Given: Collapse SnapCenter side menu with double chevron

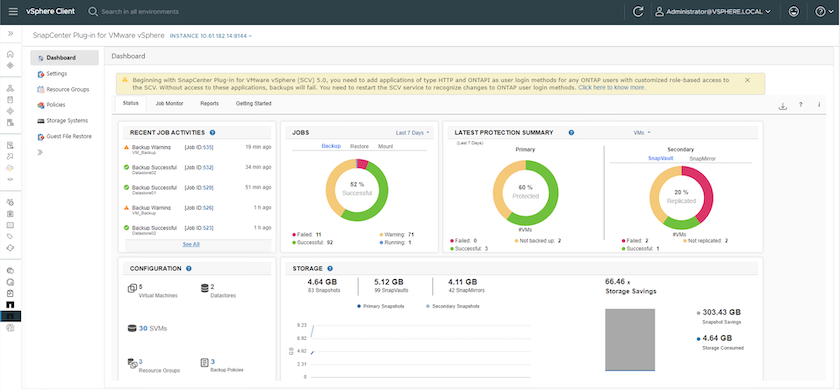Looking at the screenshot, I should click(x=41, y=153).
